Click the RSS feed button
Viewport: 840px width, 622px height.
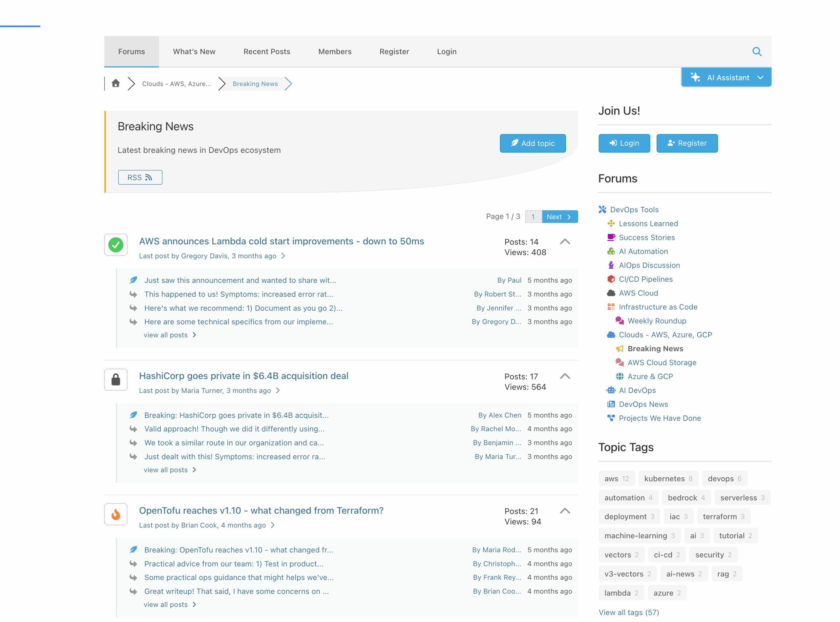pos(140,177)
